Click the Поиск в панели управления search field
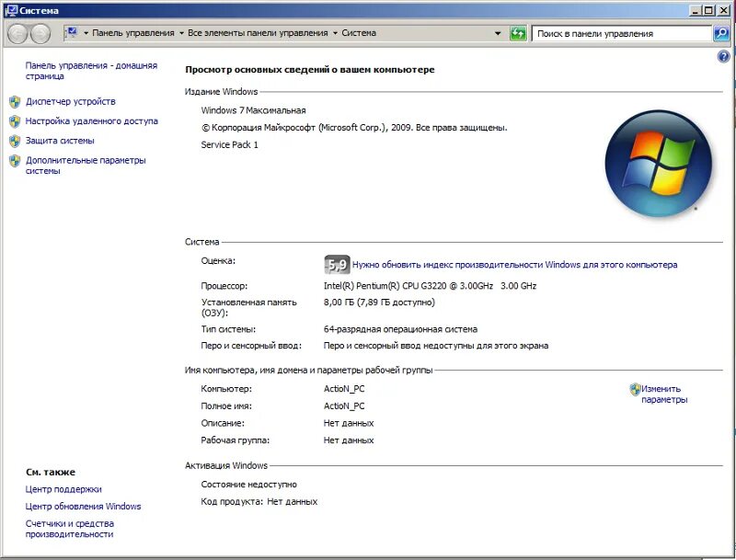This screenshot has width=736, height=560. coord(622,34)
